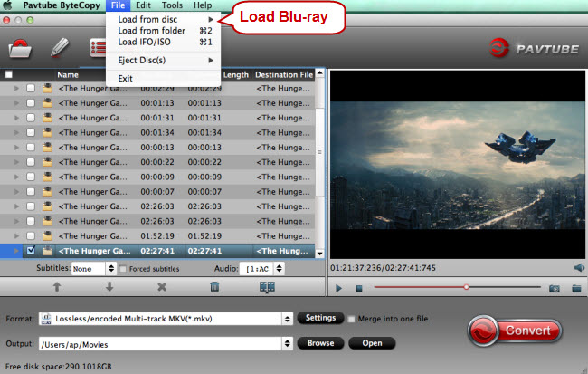Click the load disc folder icon

pos(20,48)
